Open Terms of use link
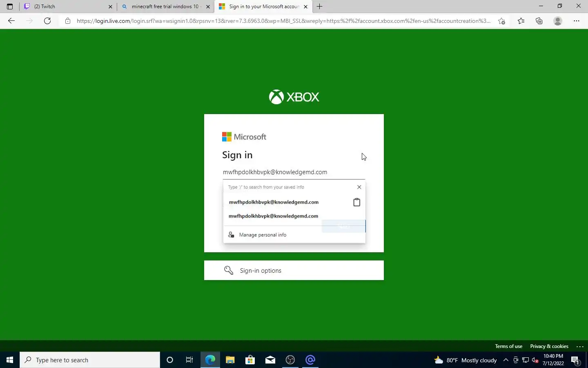The height and width of the screenshot is (368, 588). (x=508, y=346)
